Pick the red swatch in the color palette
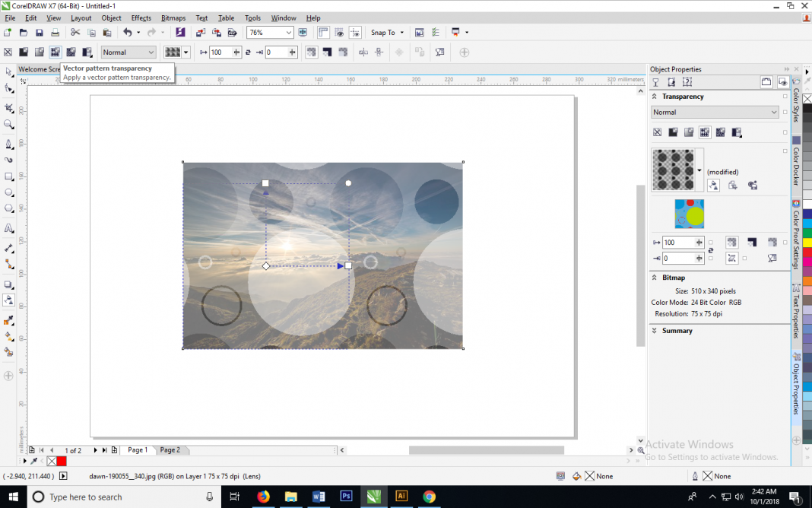Image resolution: width=812 pixels, height=508 pixels. click(x=808, y=250)
